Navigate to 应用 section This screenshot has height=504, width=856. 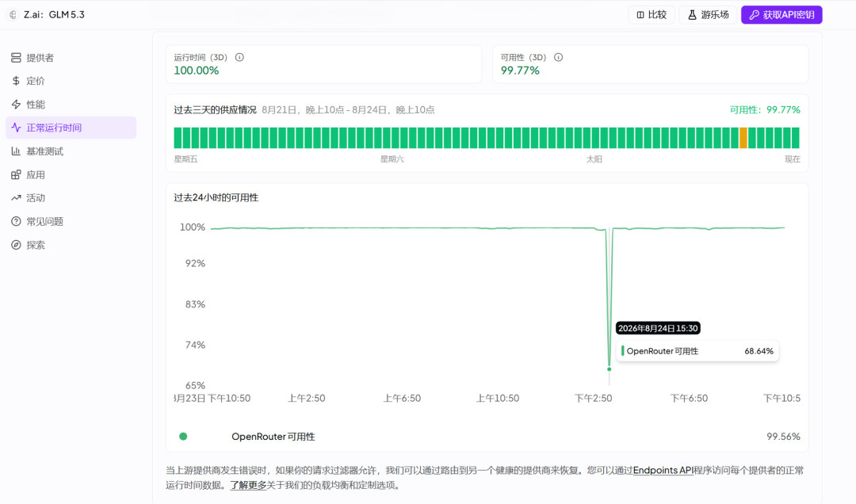(x=71, y=174)
